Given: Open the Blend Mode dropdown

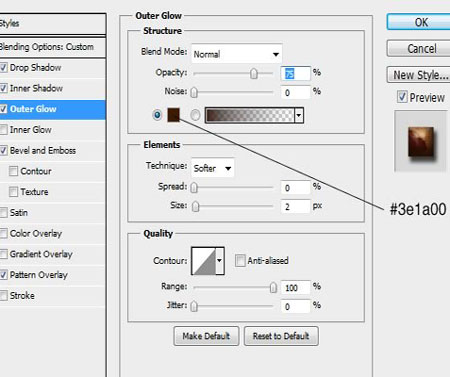Looking at the screenshot, I should click(237, 54).
